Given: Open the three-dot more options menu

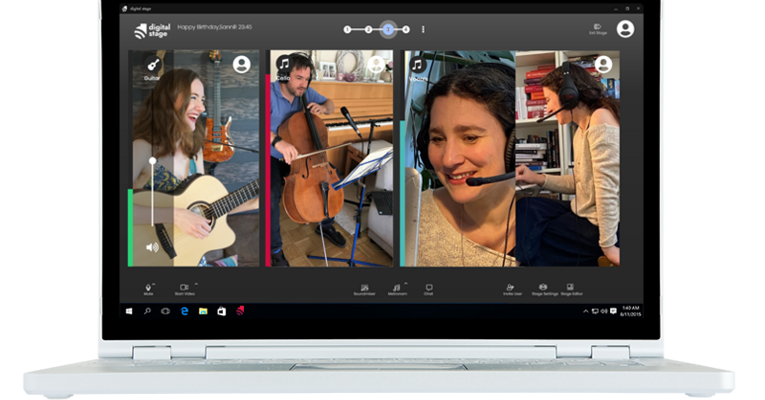Looking at the screenshot, I should coord(423,30).
